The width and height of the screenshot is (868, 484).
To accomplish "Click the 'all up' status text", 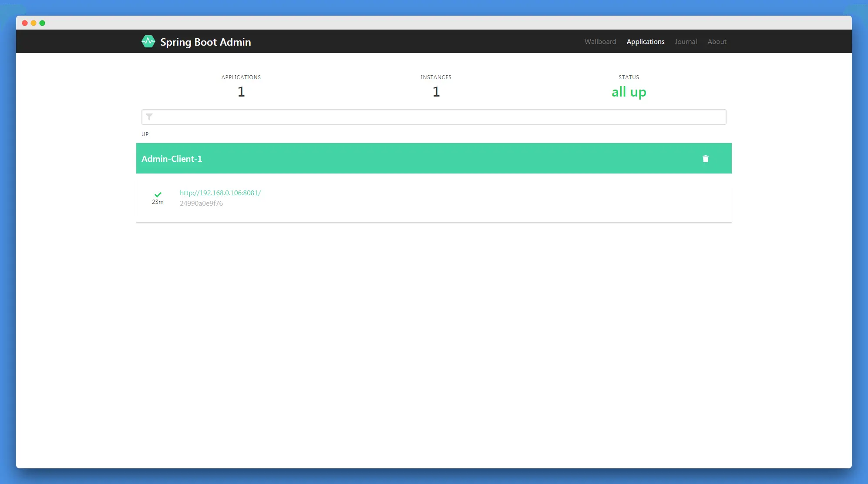I will (x=629, y=92).
